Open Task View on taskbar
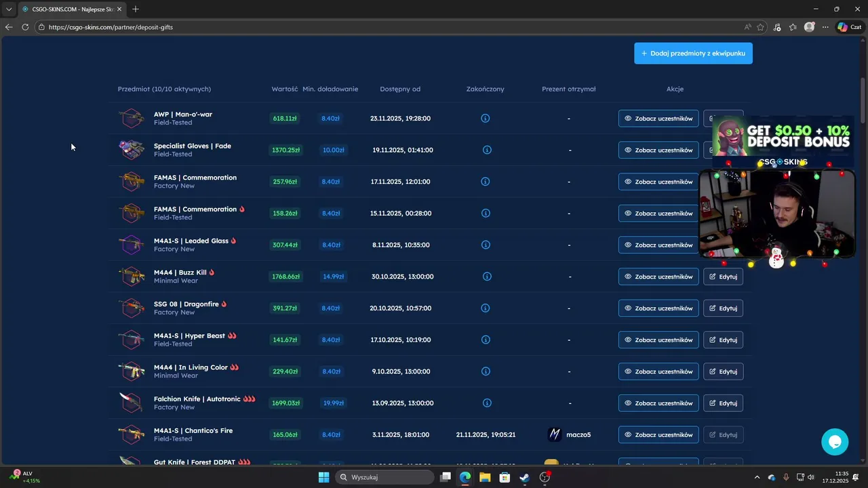 pyautogui.click(x=446, y=477)
